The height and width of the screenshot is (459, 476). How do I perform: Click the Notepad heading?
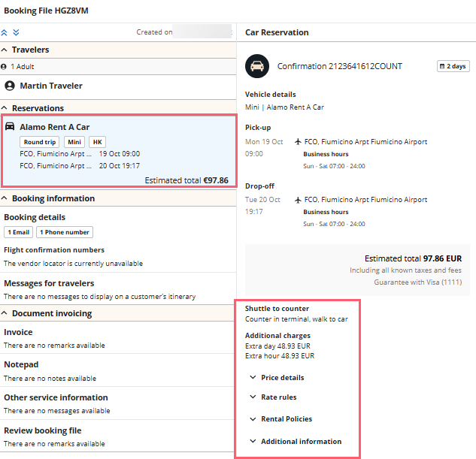[21, 364]
